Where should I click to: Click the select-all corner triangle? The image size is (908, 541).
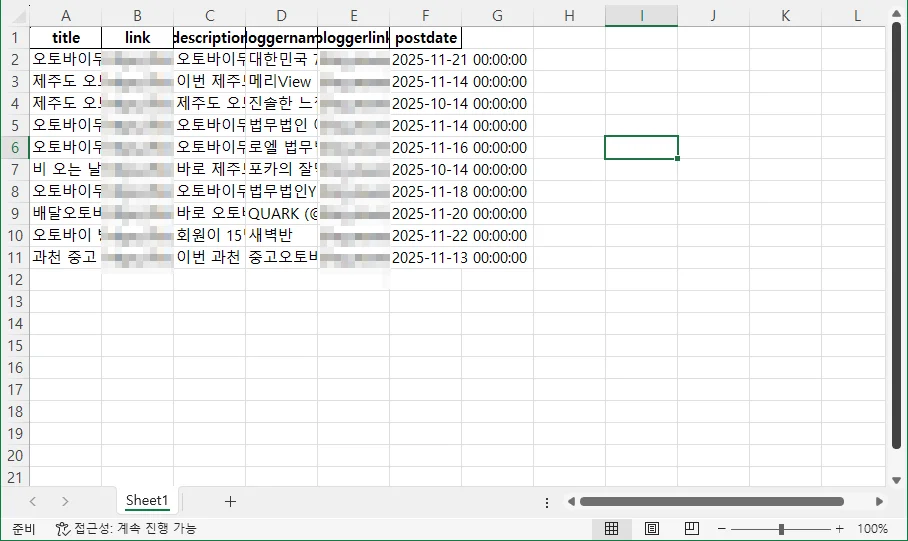20,16
